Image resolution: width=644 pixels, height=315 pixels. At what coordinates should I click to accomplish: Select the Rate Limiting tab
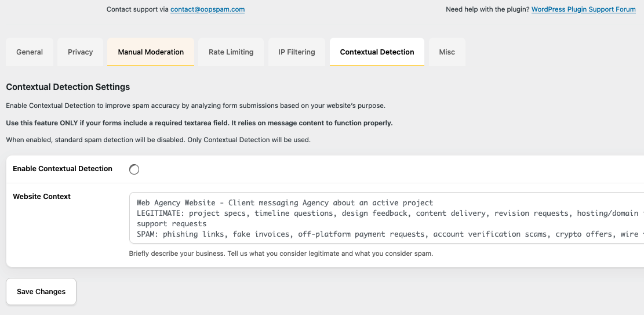coord(231,52)
